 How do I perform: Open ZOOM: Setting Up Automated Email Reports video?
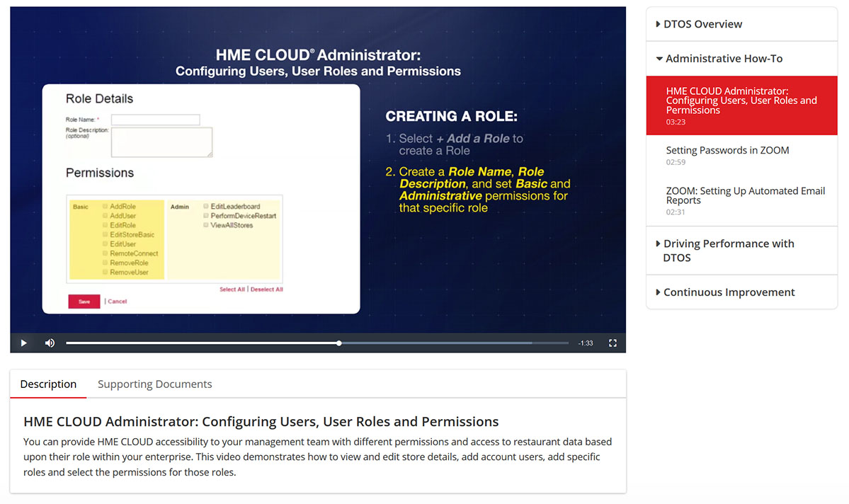click(x=741, y=200)
